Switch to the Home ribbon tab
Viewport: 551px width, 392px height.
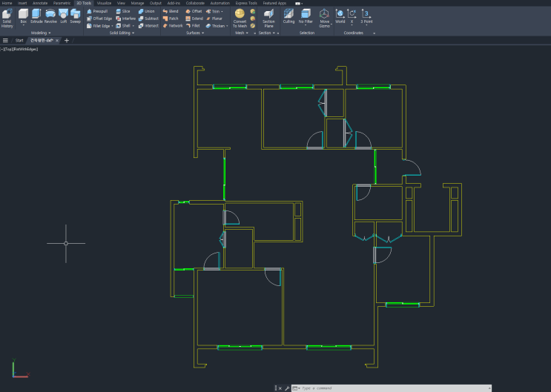click(7, 3)
